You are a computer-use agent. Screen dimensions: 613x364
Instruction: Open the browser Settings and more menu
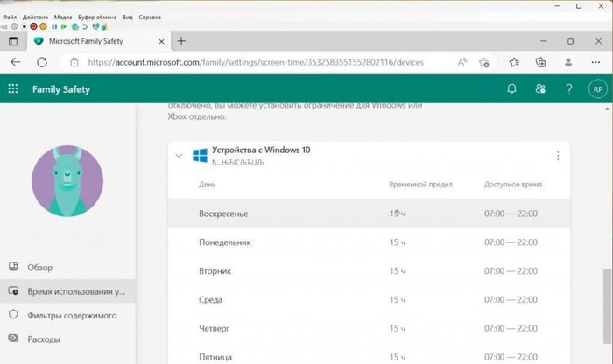596,63
